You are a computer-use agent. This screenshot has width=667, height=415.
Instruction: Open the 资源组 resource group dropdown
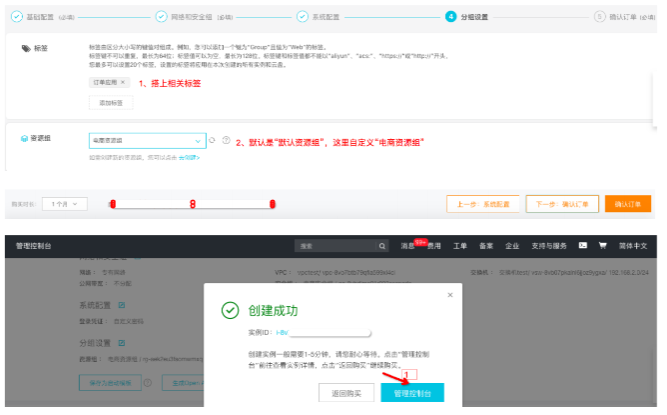pyautogui.click(x=148, y=141)
